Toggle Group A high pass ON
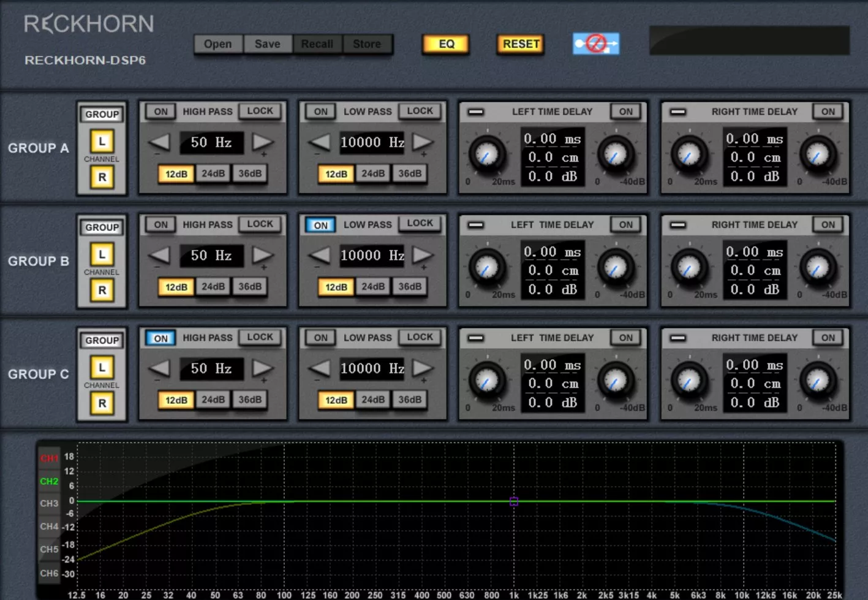 click(160, 112)
